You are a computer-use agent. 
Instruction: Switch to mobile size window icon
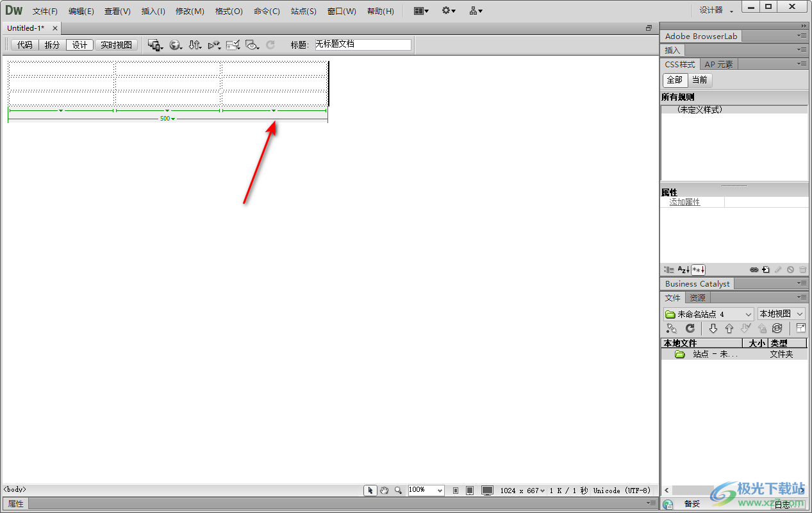[456, 490]
